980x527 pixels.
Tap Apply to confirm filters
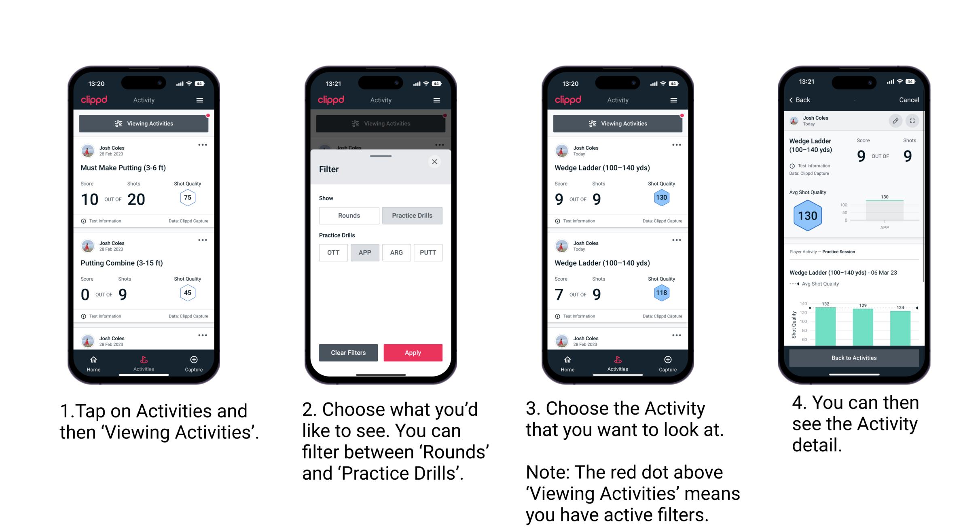pos(412,352)
